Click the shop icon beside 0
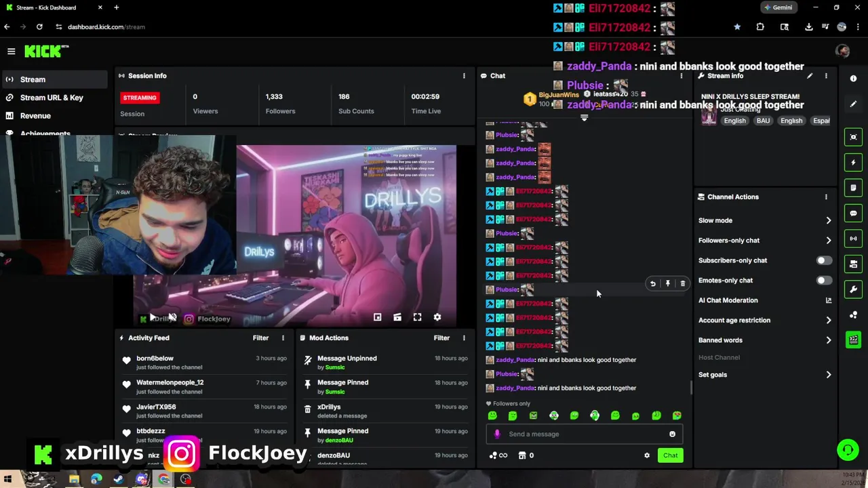This screenshot has height=488, width=868. coord(522,455)
